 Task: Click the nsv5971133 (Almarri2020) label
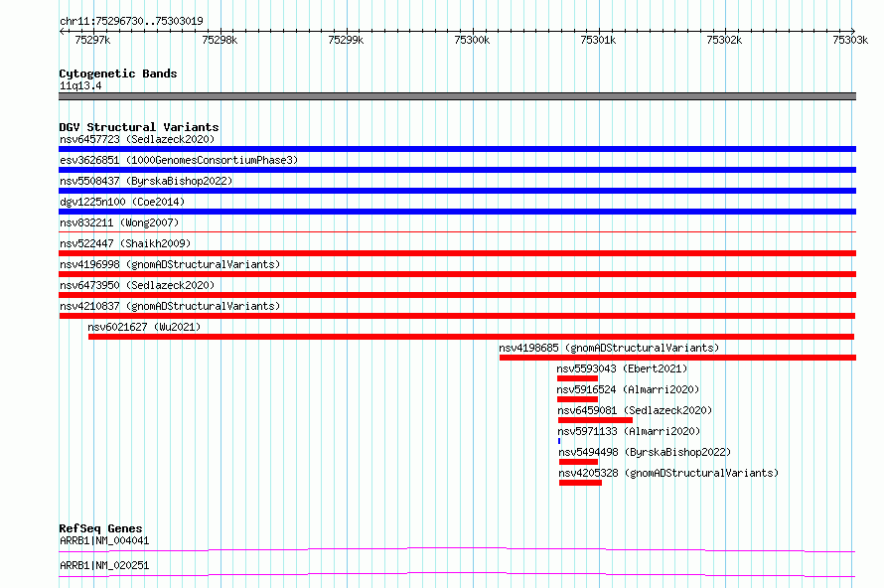(x=629, y=431)
